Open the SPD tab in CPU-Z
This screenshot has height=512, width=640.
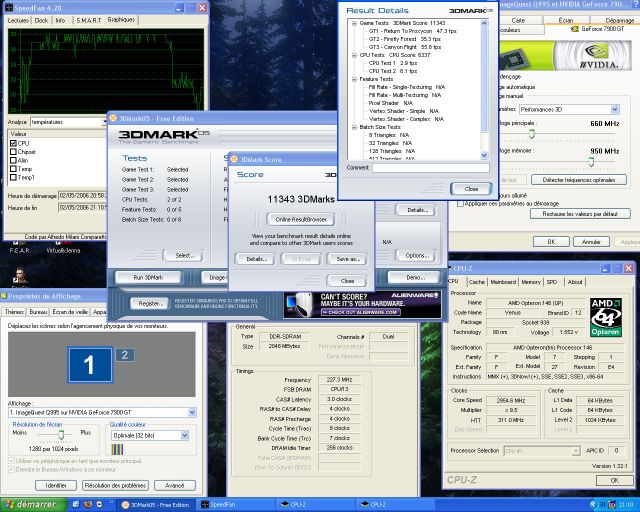[x=552, y=282]
